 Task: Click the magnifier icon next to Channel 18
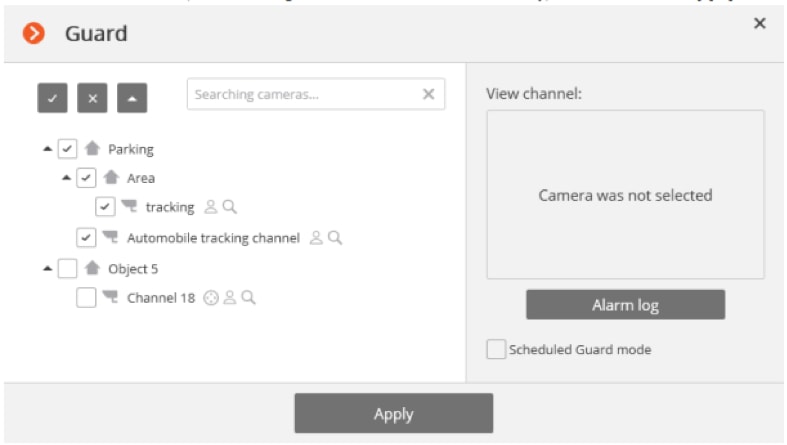[248, 297]
